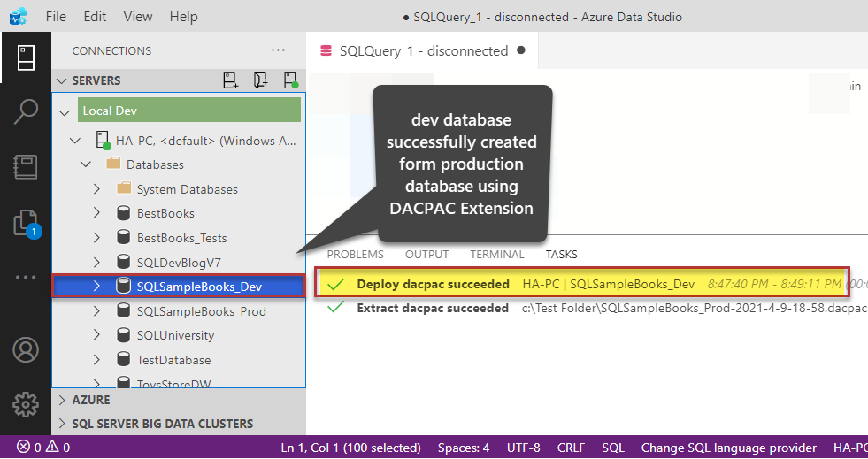Open the Help menu
Viewport: 868px width, 459px height.
coord(183,17)
